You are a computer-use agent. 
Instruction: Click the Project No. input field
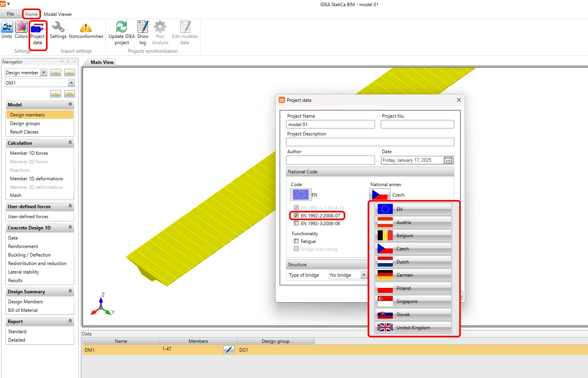(x=418, y=124)
